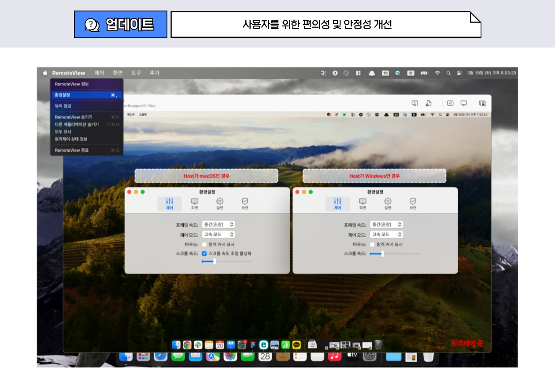
Task: Click the 업데이트 header button
Action: [x=121, y=24]
